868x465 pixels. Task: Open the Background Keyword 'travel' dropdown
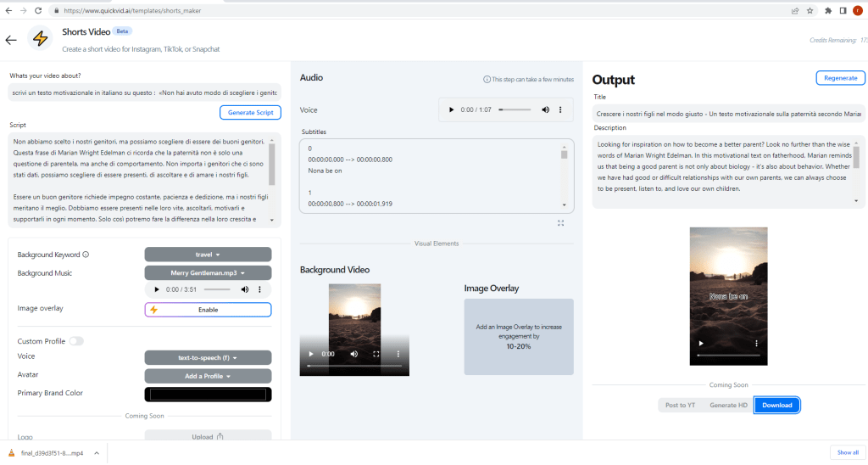tap(208, 255)
